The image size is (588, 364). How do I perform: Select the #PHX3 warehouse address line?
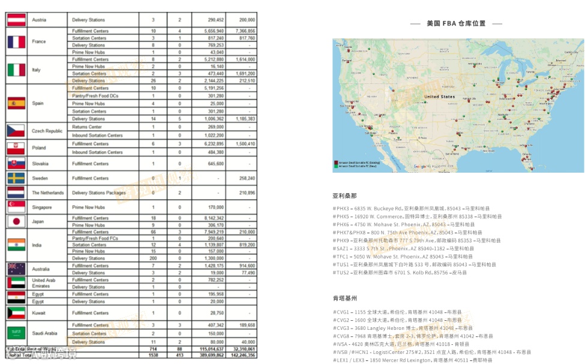point(411,209)
